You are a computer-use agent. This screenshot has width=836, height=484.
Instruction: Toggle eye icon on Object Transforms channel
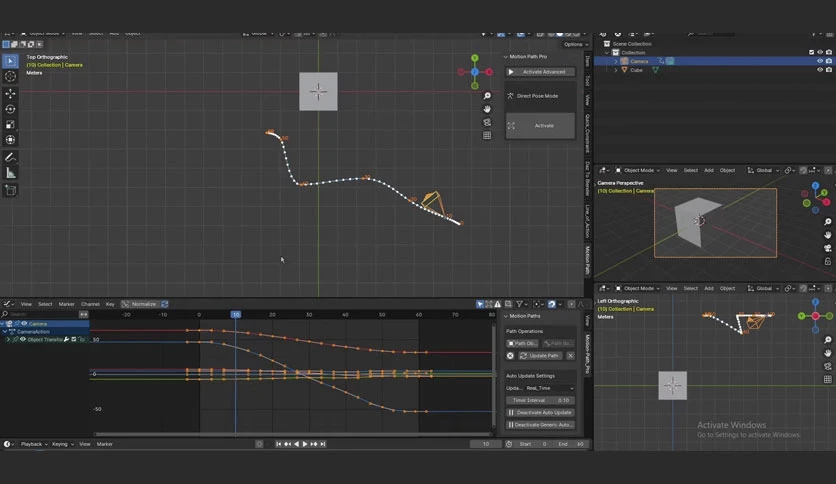click(x=22, y=340)
